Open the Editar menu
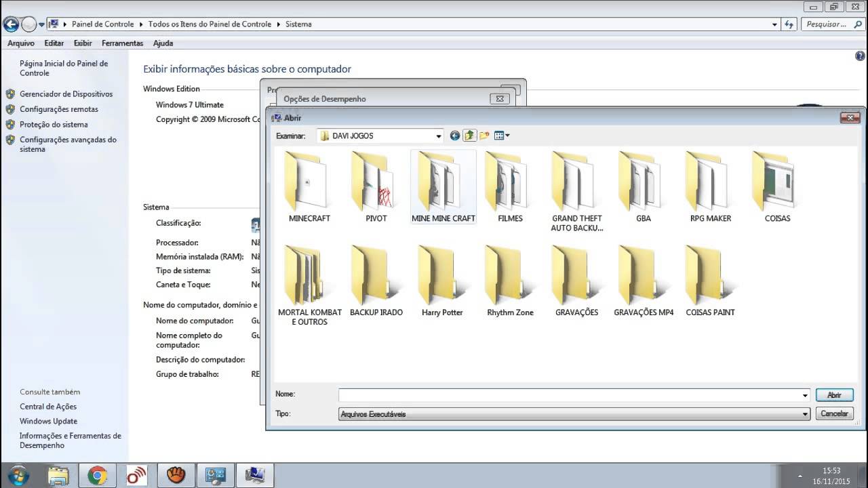 click(54, 43)
